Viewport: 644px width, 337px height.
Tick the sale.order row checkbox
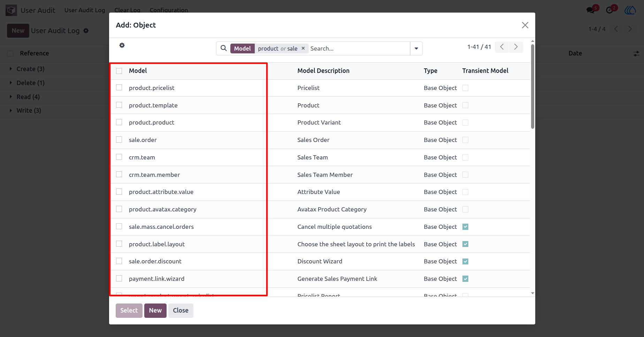119,140
